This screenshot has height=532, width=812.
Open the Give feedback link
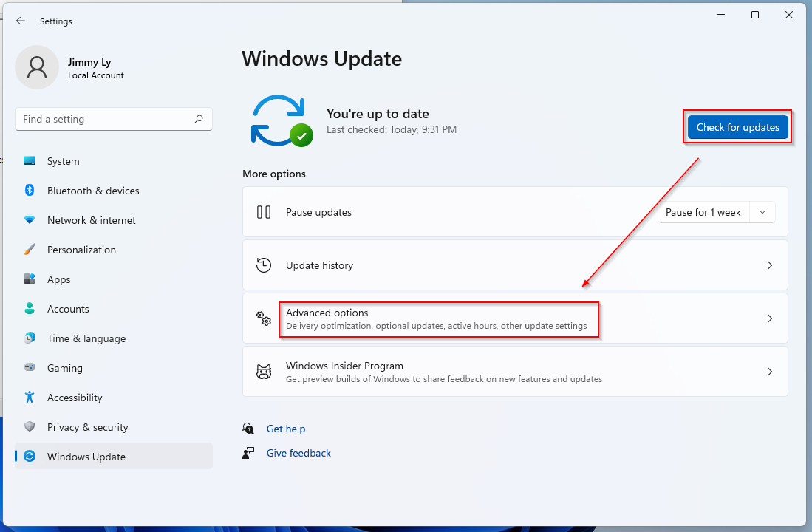(298, 453)
